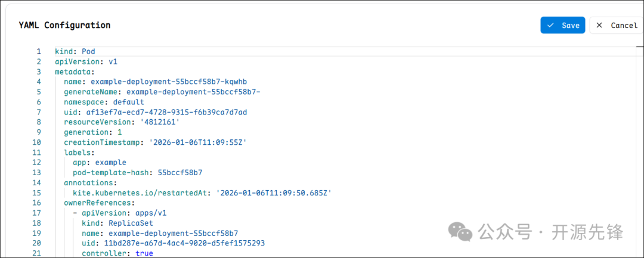644x258 pixels.
Task: Click the ownerReferences: key on line 16
Action: click(x=98, y=203)
